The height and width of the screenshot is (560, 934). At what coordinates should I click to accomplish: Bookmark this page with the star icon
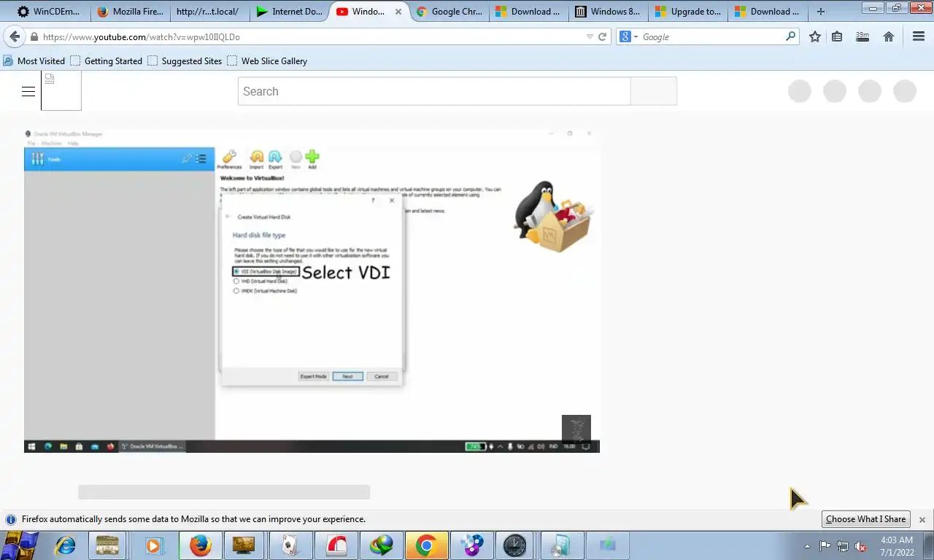coord(815,36)
